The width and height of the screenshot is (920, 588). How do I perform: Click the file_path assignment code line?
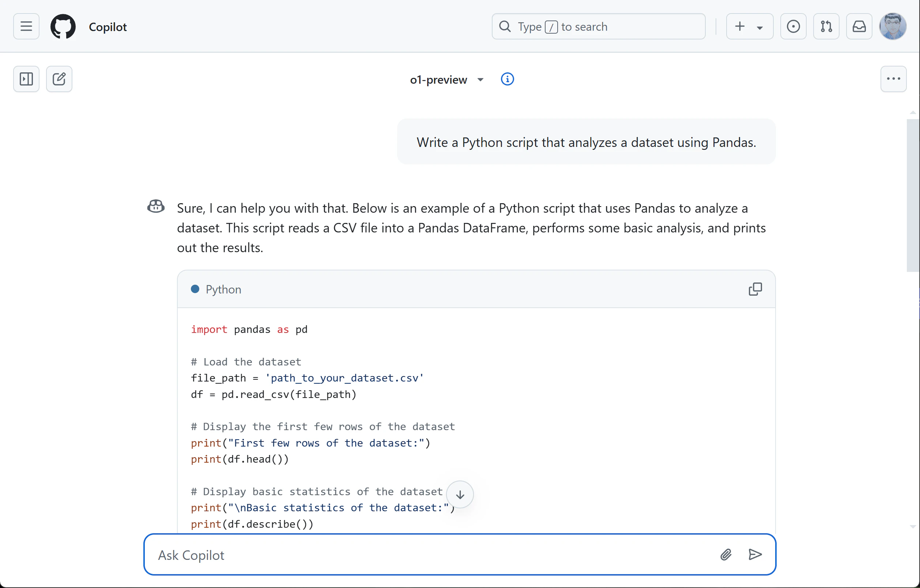point(307,378)
